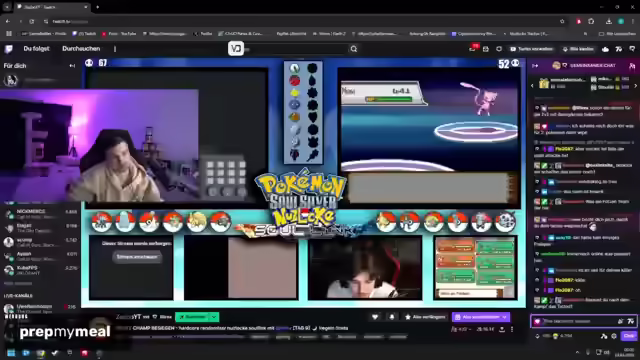Click the share icon below the stream

pos(502,329)
